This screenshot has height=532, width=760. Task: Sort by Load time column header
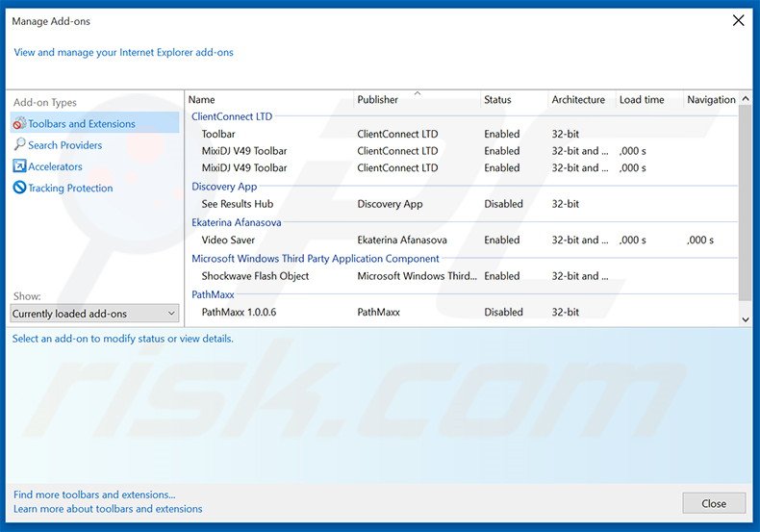coord(642,99)
